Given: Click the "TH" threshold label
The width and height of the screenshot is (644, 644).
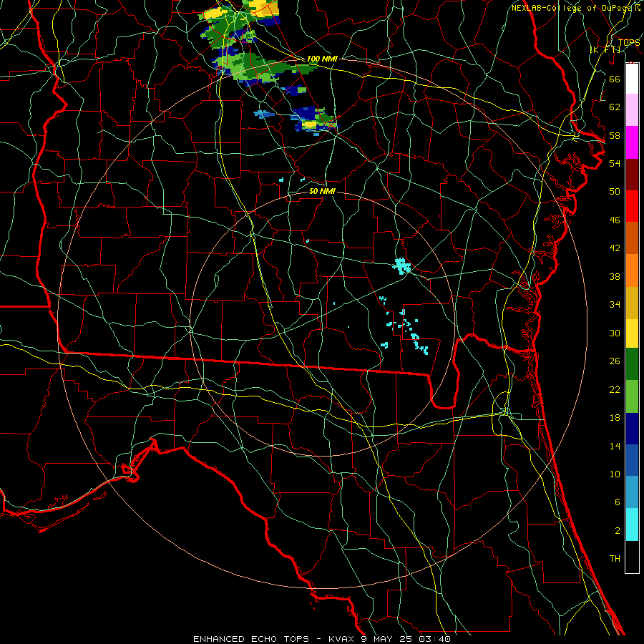Looking at the screenshot, I should (615, 558).
